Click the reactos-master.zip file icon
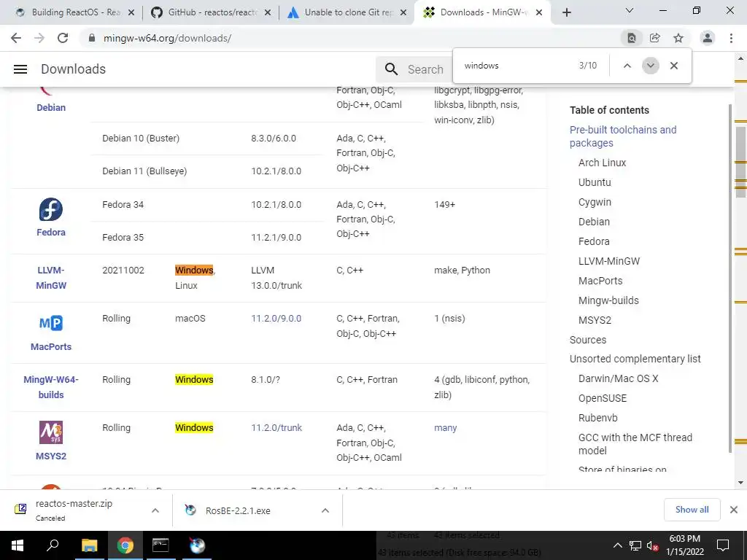The width and height of the screenshot is (747, 560). [20, 510]
